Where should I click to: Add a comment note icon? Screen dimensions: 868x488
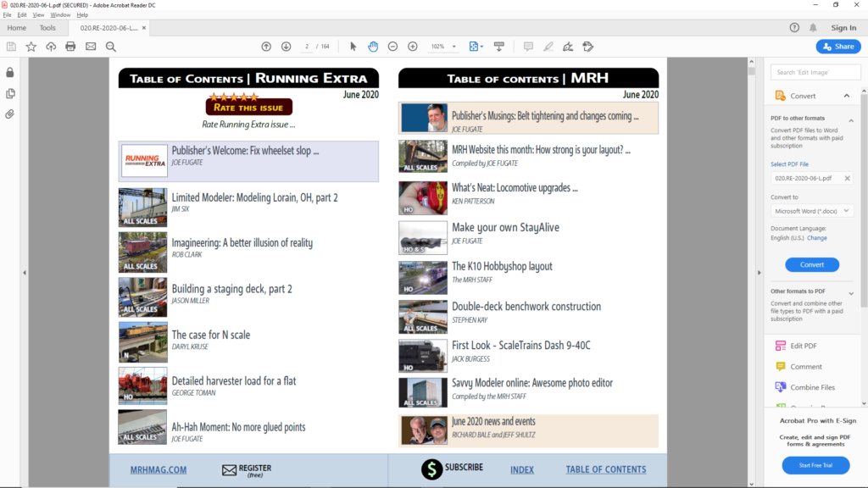point(528,47)
